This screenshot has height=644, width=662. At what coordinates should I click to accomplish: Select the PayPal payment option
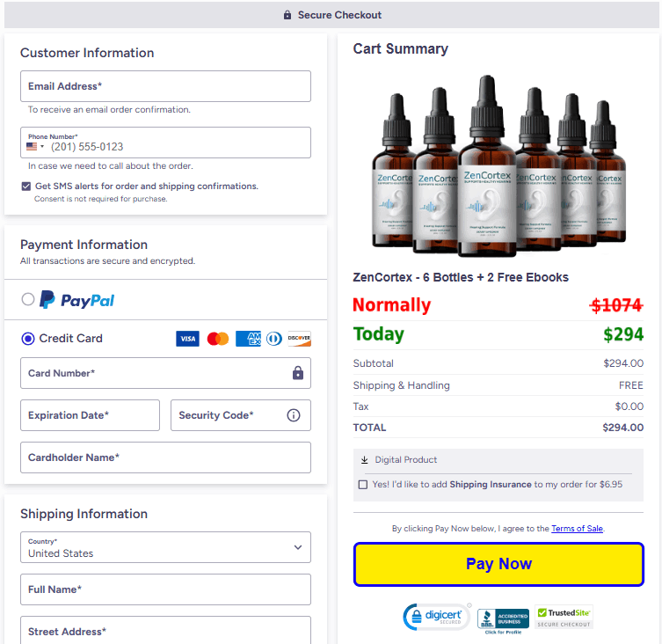click(28, 300)
